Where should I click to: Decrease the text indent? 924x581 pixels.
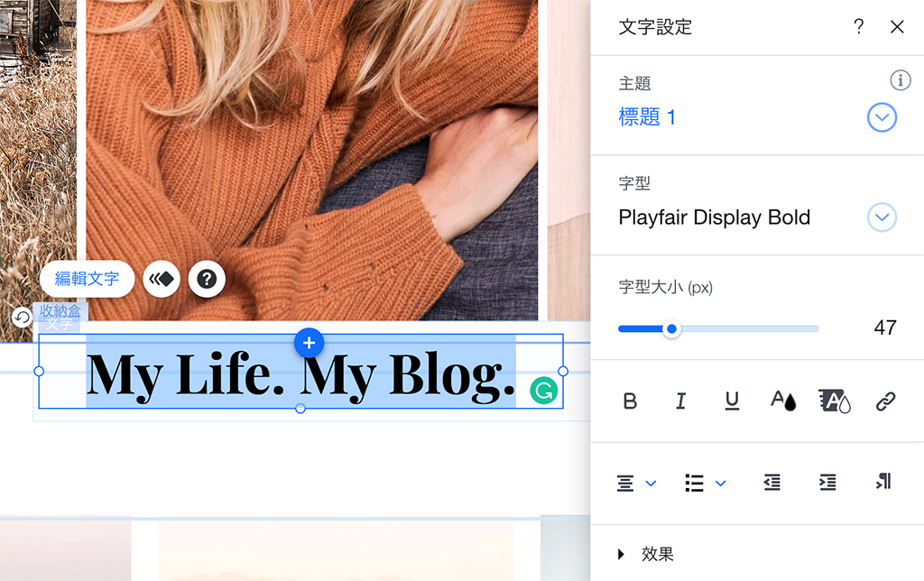click(772, 482)
